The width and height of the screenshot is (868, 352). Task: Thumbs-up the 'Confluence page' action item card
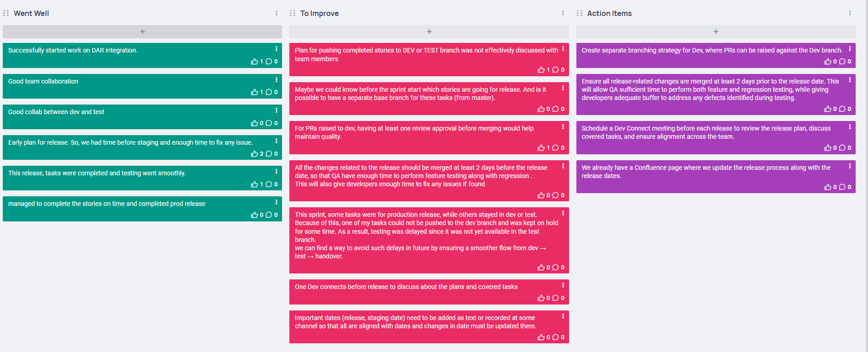[827, 187]
